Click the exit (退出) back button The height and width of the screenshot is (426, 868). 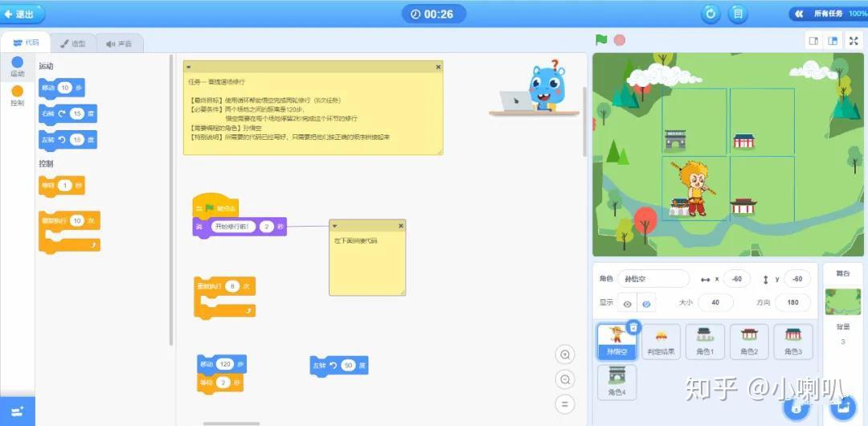[21, 14]
